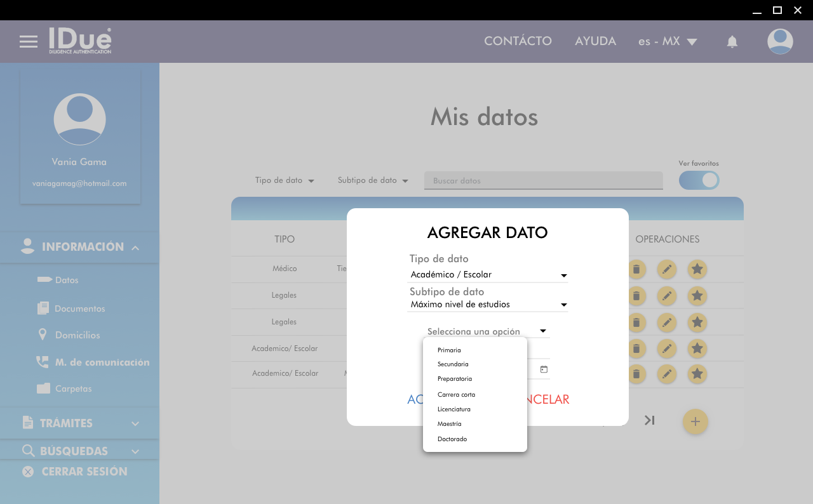
Task: Open the hamburger menu icon
Action: (29, 42)
